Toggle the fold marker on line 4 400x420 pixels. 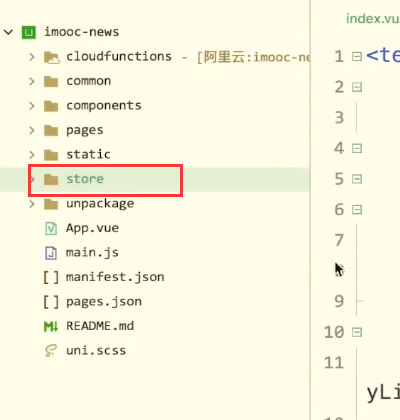pos(357,148)
